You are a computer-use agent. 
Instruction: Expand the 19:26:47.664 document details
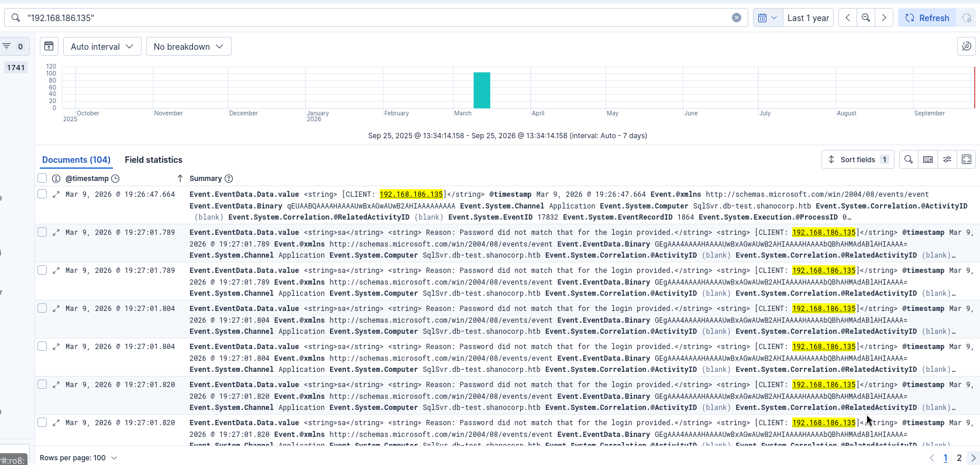(x=56, y=194)
